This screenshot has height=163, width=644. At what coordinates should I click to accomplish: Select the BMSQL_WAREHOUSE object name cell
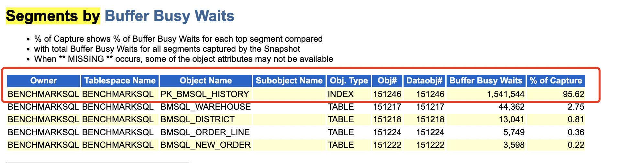205,107
